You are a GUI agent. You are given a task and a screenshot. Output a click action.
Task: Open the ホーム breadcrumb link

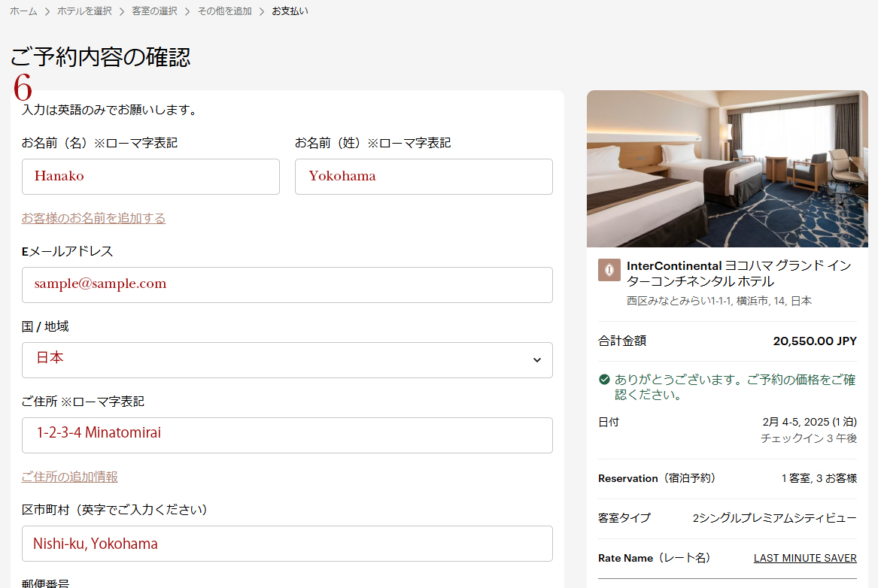[23, 11]
